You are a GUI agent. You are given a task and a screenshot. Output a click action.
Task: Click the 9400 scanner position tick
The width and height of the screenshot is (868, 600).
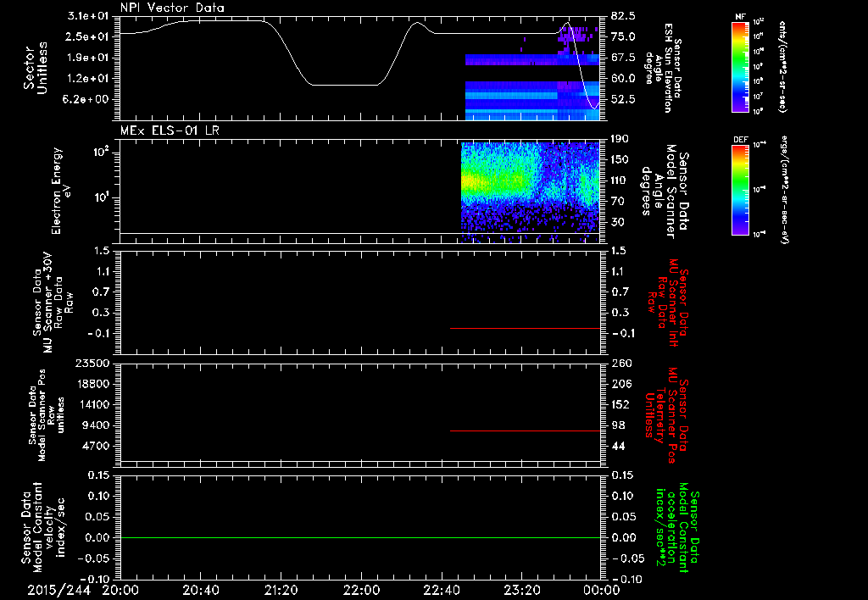96,425
